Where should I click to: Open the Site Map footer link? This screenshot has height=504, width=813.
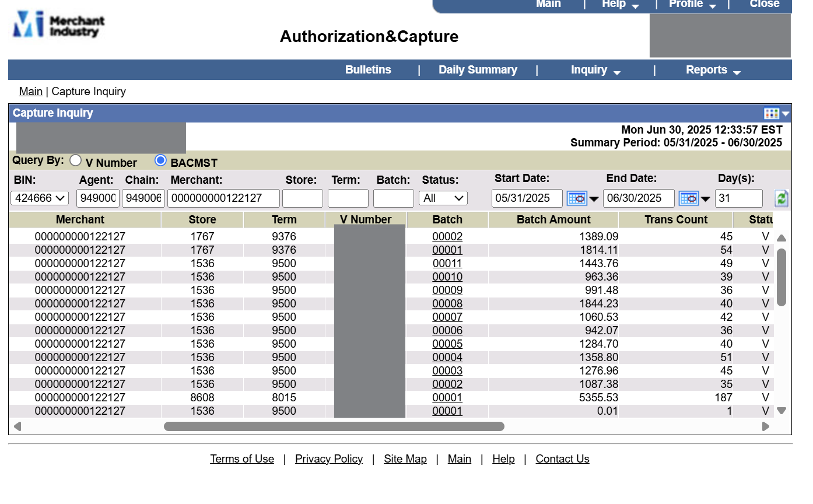[x=405, y=459]
